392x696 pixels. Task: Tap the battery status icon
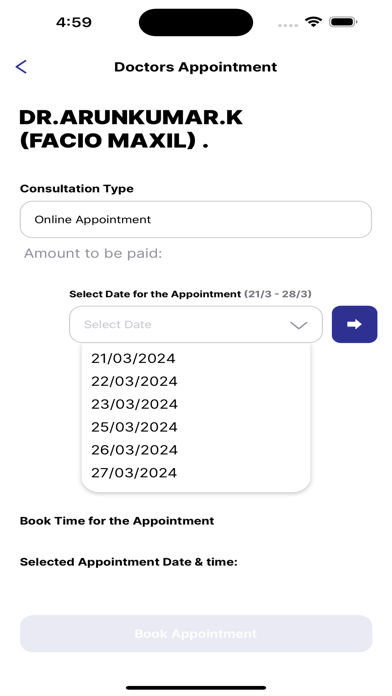click(x=343, y=22)
